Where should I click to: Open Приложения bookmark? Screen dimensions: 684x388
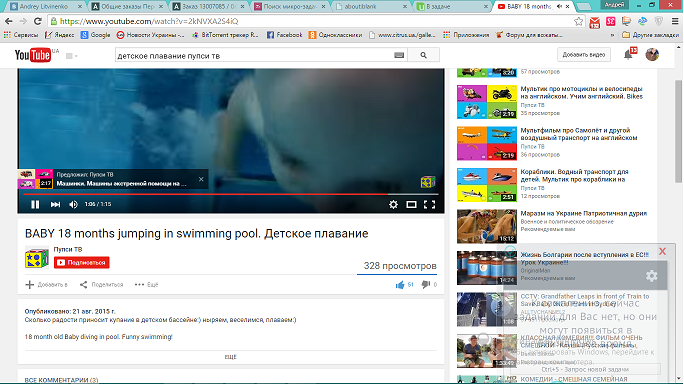[466, 35]
